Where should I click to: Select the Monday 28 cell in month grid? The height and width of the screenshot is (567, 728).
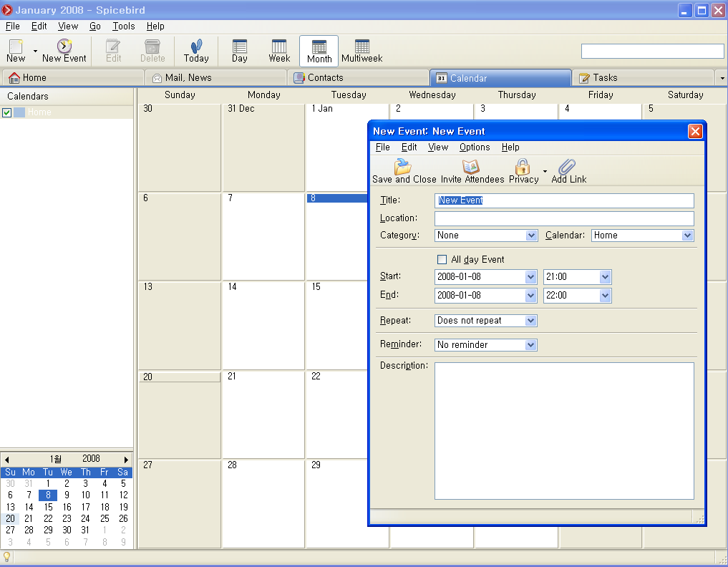[x=263, y=504]
